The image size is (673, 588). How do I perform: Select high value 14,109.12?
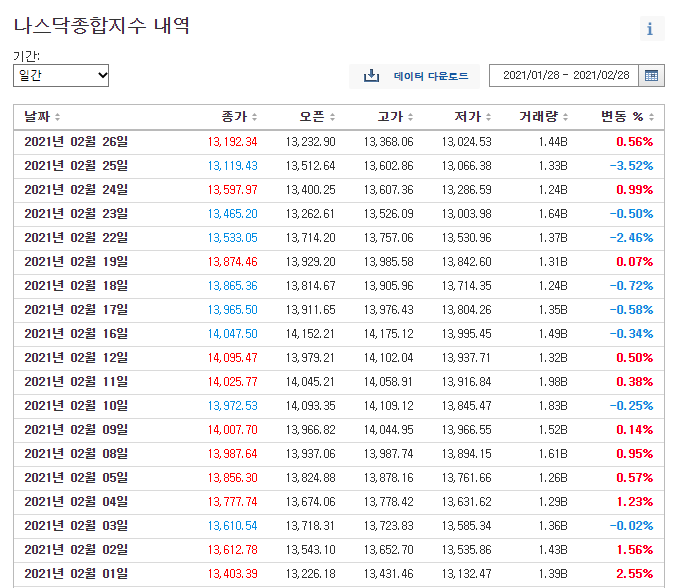click(x=388, y=406)
